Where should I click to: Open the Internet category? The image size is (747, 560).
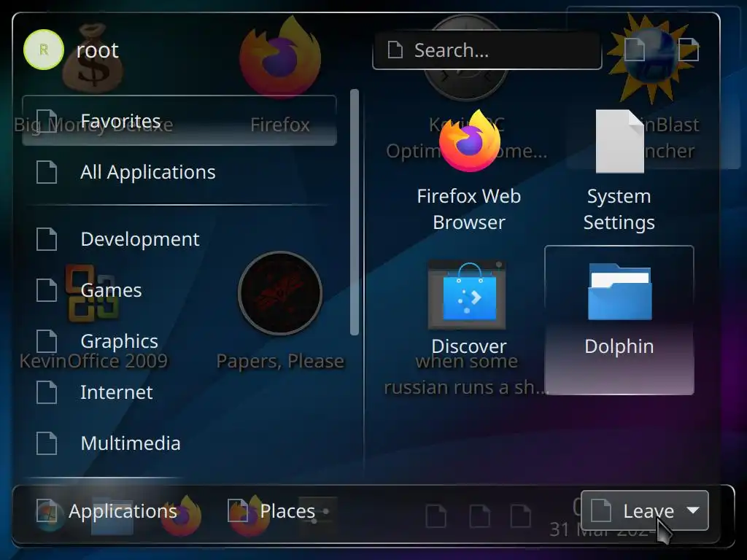179,392
